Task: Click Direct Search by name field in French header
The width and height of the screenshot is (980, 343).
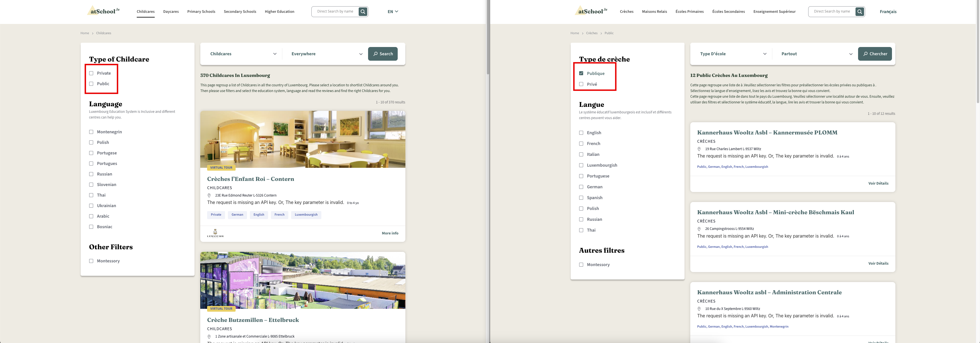Action: [x=832, y=11]
